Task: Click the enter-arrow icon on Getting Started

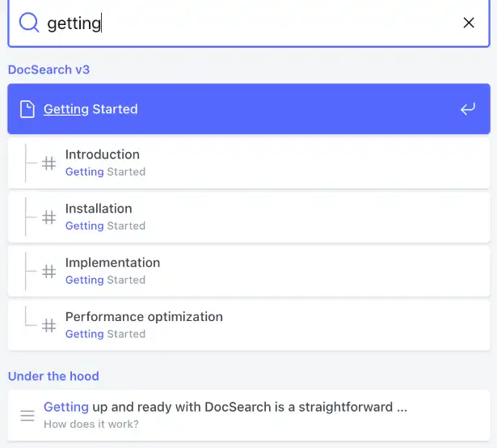Action: (468, 109)
